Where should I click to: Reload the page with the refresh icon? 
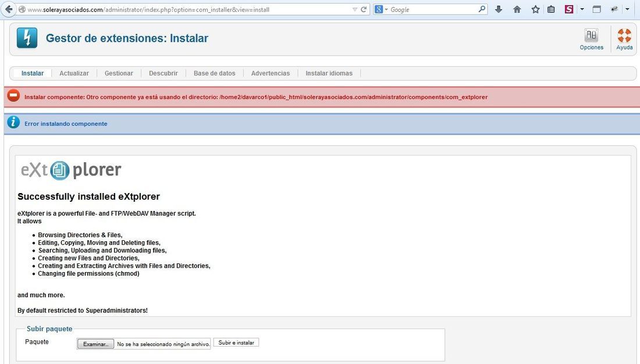(363, 9)
